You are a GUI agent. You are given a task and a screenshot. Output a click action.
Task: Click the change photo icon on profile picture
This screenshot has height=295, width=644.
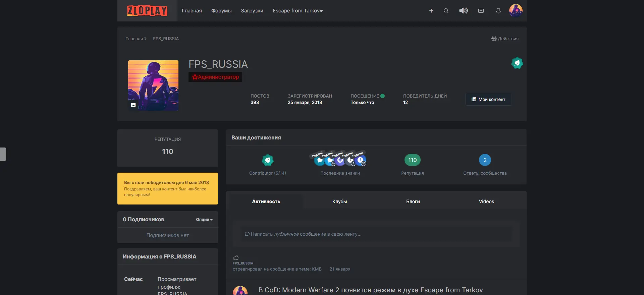click(x=133, y=105)
